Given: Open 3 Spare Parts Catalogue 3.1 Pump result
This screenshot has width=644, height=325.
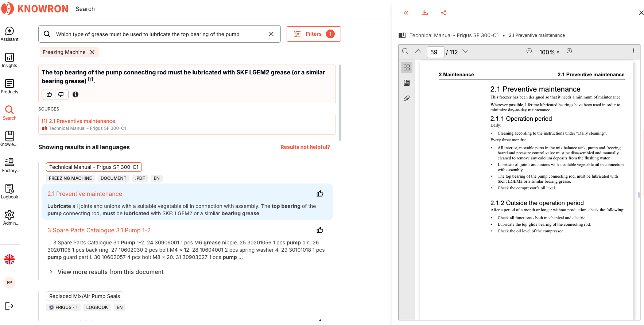Looking at the screenshot, I should coord(99,231).
